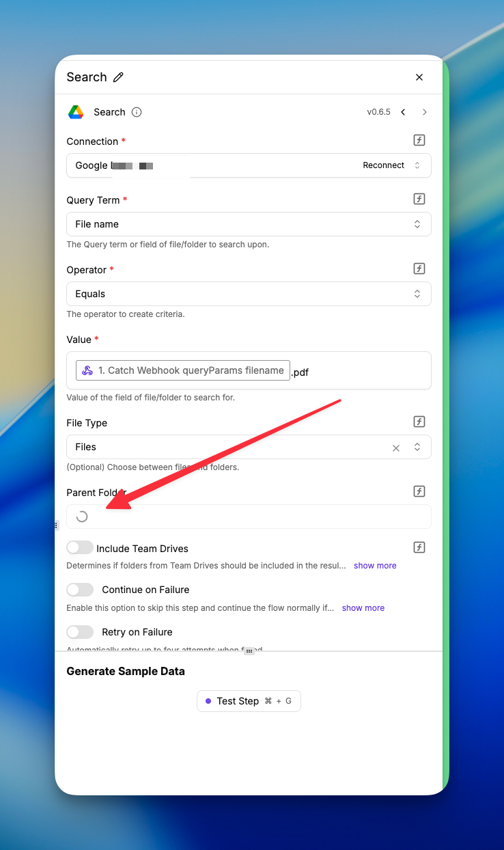Image resolution: width=504 pixels, height=850 pixels.
Task: Click the Reconnect button in Connection field
Action: point(383,165)
